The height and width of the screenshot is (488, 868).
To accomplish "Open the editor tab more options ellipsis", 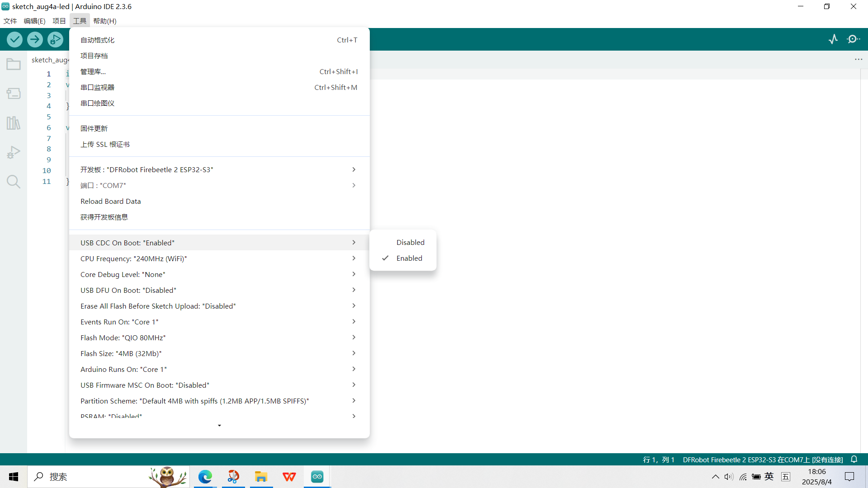I will pyautogui.click(x=859, y=60).
